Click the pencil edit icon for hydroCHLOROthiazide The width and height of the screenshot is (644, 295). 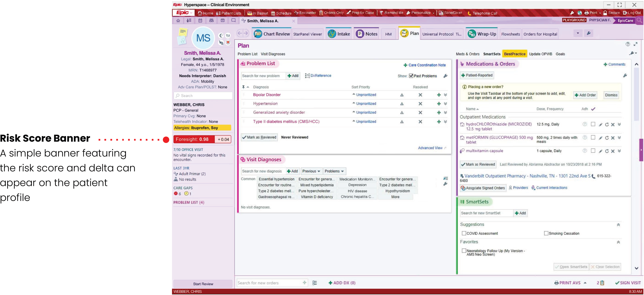coord(601,124)
